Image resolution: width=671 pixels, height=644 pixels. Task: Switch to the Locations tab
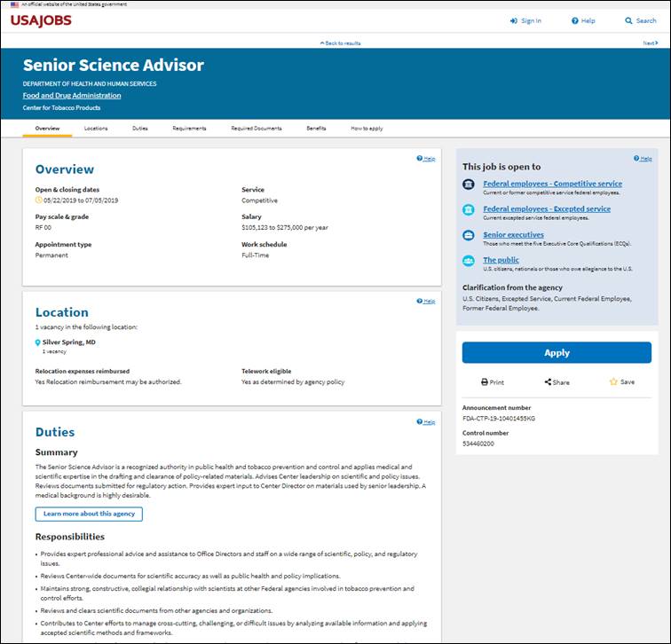(96, 129)
